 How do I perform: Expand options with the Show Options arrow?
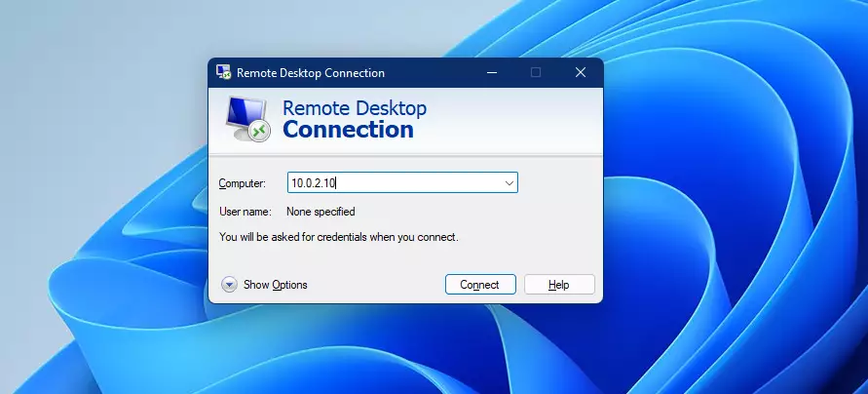coord(229,285)
